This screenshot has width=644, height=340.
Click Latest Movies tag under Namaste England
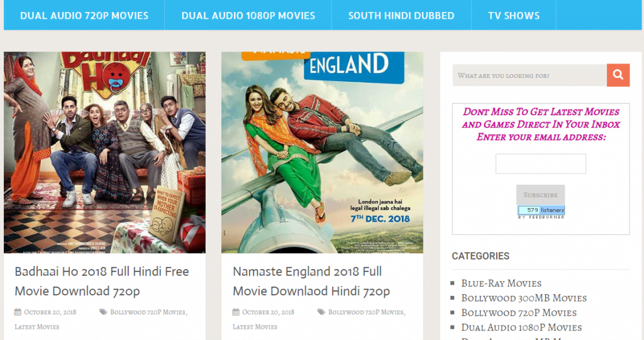(x=255, y=327)
